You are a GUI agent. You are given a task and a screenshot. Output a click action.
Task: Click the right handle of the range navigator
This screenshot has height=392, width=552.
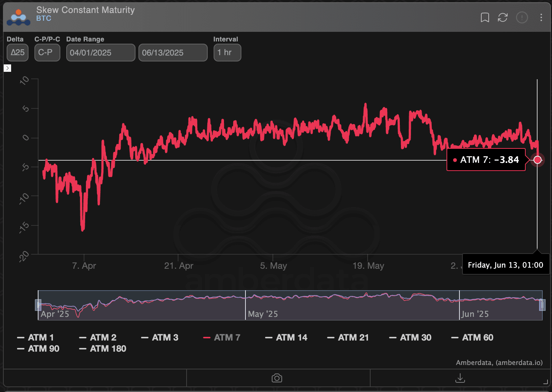click(542, 305)
